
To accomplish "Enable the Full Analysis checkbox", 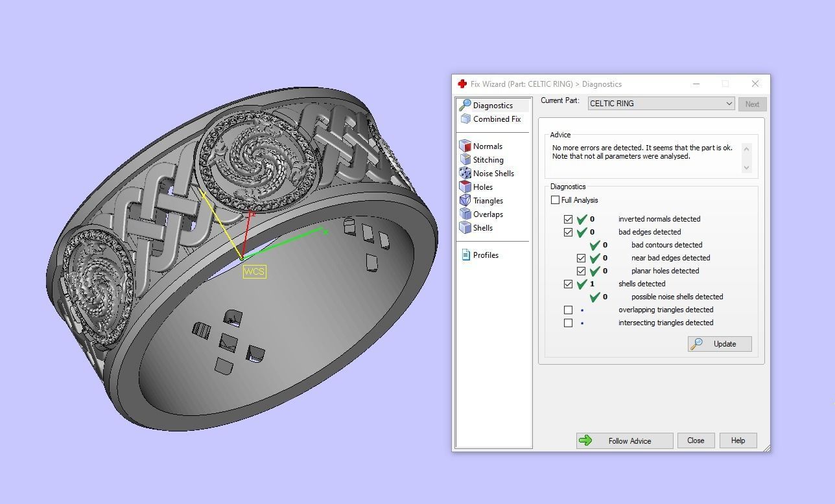I will coord(555,200).
